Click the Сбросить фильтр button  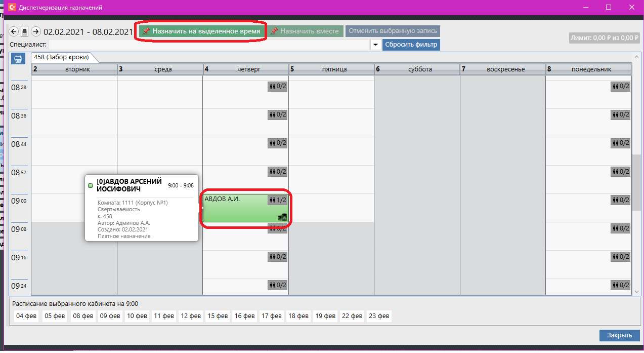[411, 45]
